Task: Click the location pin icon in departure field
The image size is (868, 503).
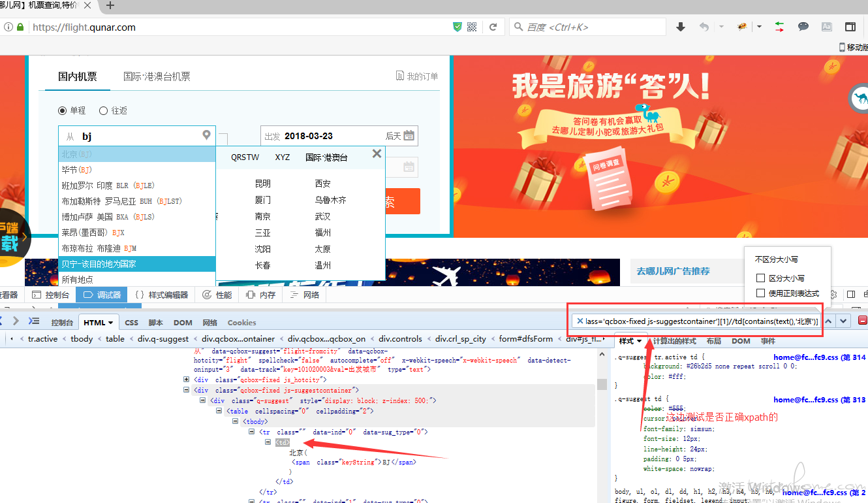Action: [207, 135]
